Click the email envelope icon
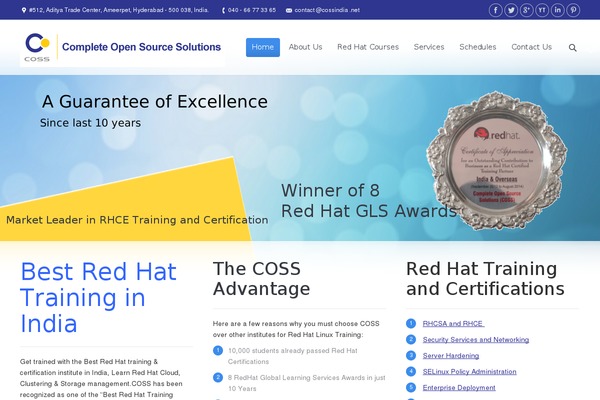This screenshot has width=600, height=400. pos(289,10)
